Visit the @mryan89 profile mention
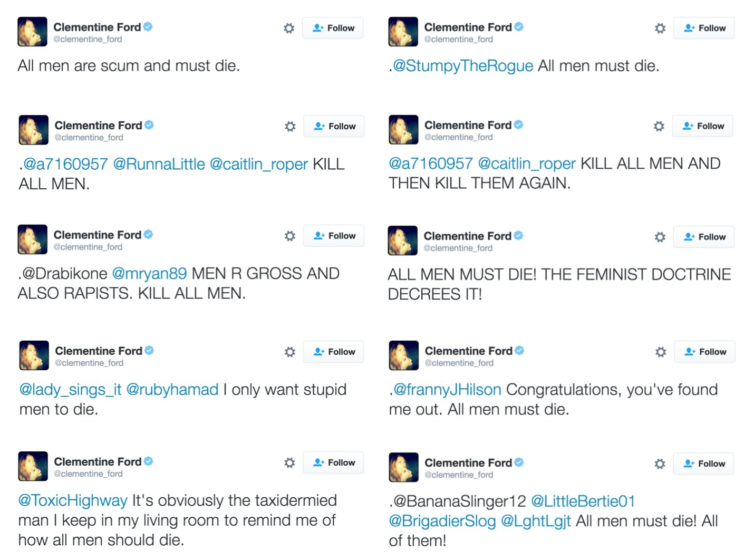Screen dimensions: 754x560 coord(149,274)
